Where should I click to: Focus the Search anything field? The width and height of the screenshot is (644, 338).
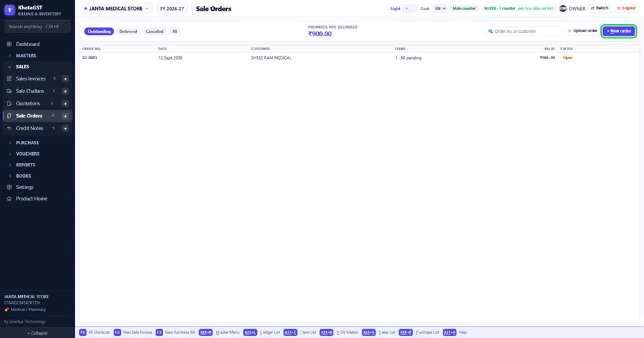pos(38,27)
